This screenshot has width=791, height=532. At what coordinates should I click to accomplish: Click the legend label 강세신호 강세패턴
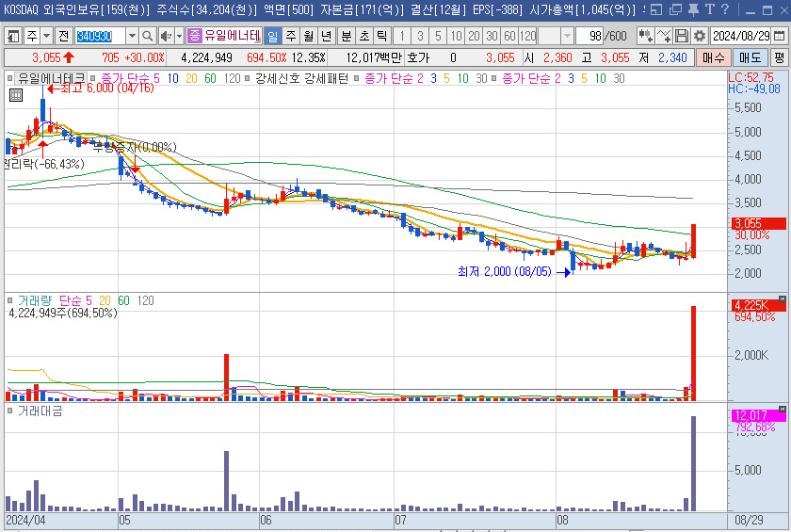[301, 78]
